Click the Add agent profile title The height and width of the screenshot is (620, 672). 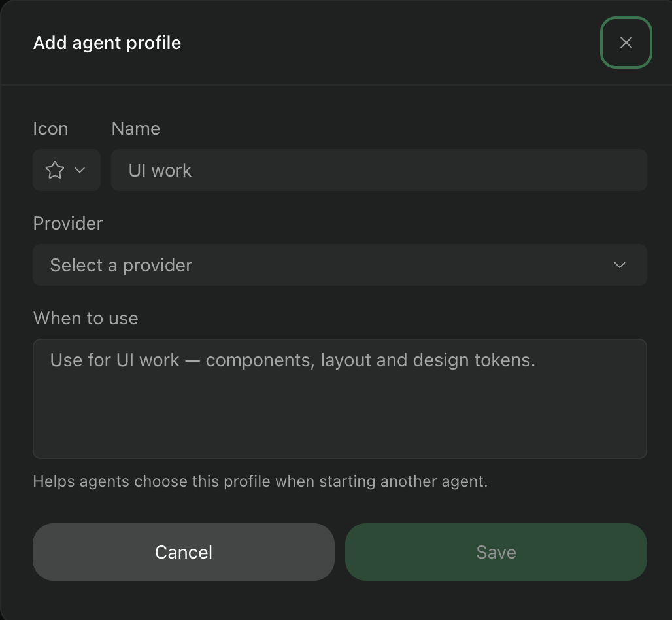pyautogui.click(x=107, y=43)
